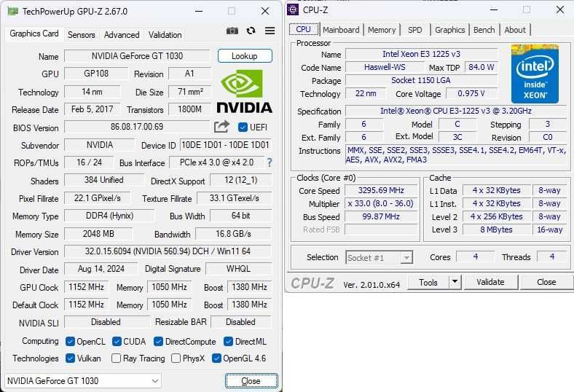
Task: Open the GPU selection dropdown in GPU-Z
Action: [83, 380]
